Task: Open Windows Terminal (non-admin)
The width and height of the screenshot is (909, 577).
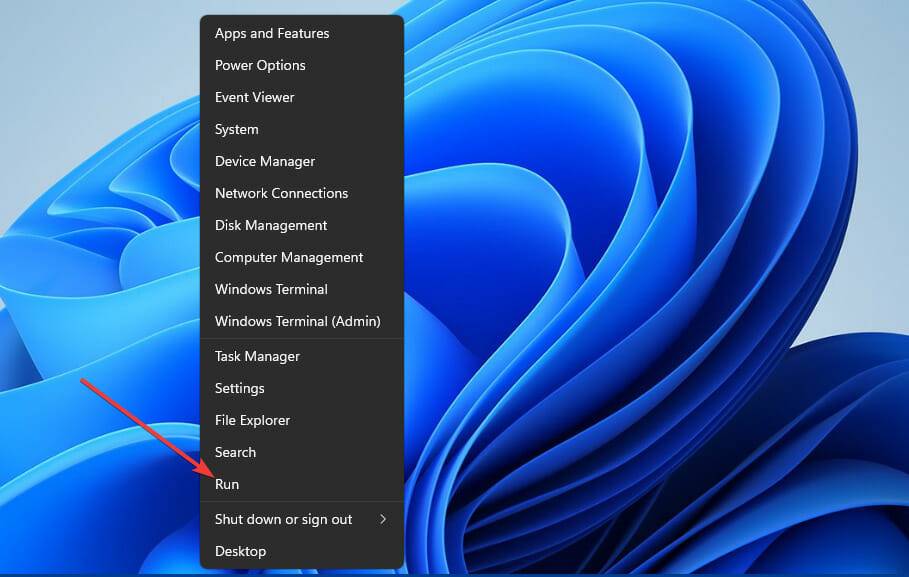Action: pos(301,289)
